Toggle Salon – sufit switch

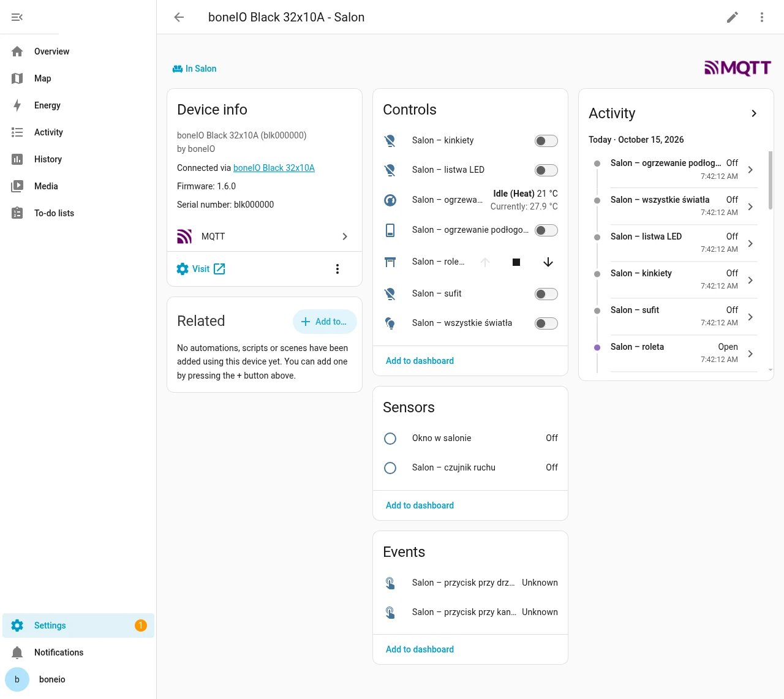click(546, 294)
